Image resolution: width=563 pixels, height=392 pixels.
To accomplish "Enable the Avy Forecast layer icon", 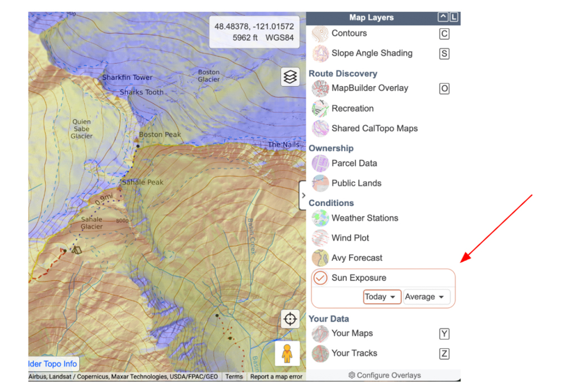I will pyautogui.click(x=320, y=258).
